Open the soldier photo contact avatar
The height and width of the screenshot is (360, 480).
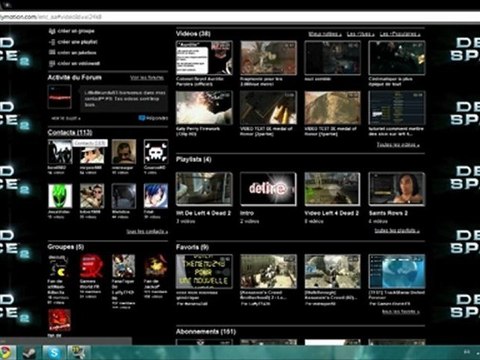tap(92, 196)
